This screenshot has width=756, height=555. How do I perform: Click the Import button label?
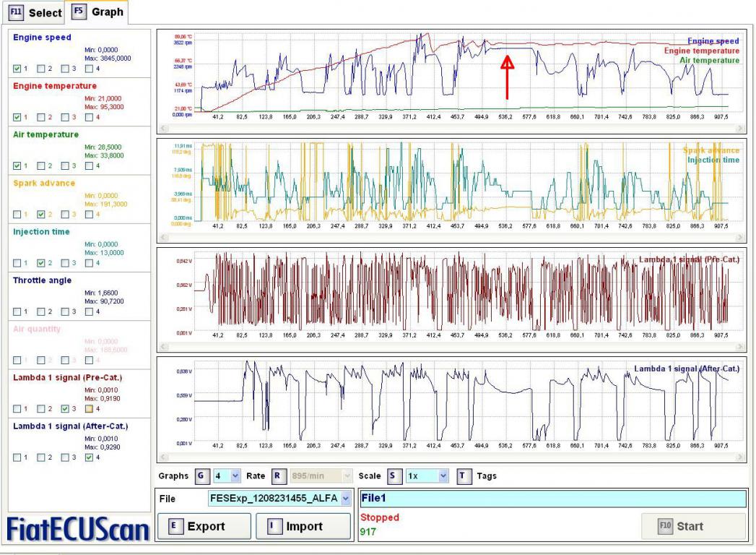[303, 526]
